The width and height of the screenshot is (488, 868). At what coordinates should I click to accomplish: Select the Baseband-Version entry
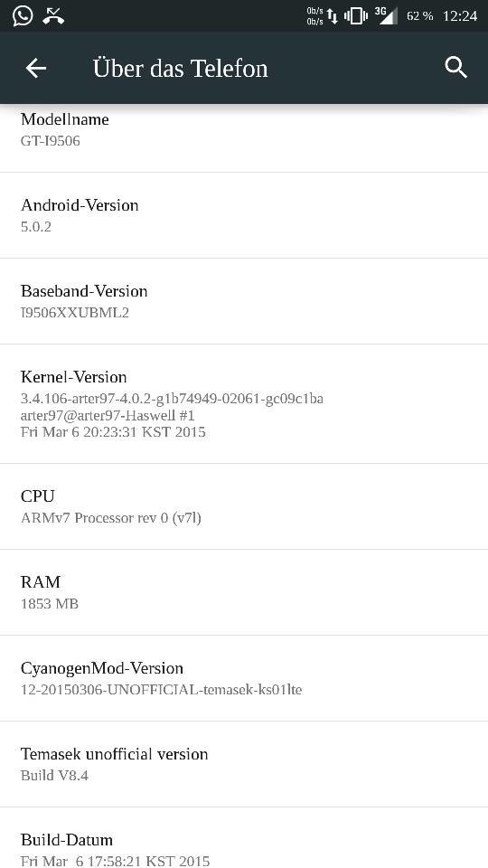point(244,301)
